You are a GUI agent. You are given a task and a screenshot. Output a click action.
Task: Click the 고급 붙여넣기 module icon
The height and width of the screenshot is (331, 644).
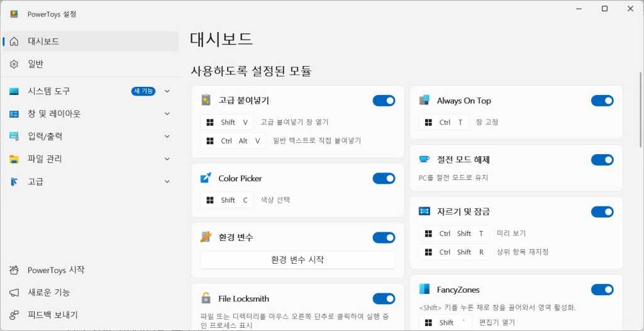pos(206,100)
